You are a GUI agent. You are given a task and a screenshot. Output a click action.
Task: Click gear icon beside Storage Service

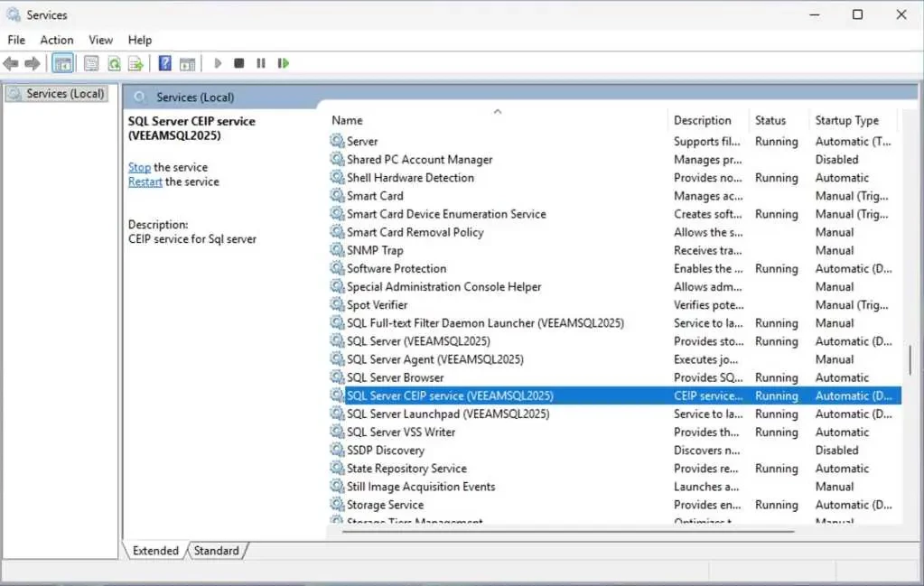337,504
